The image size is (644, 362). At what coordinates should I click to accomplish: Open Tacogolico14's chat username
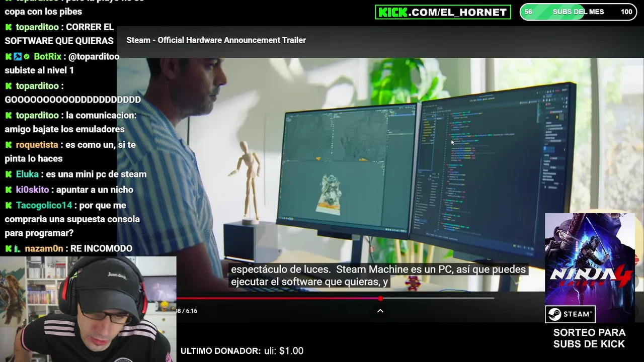tap(44, 206)
